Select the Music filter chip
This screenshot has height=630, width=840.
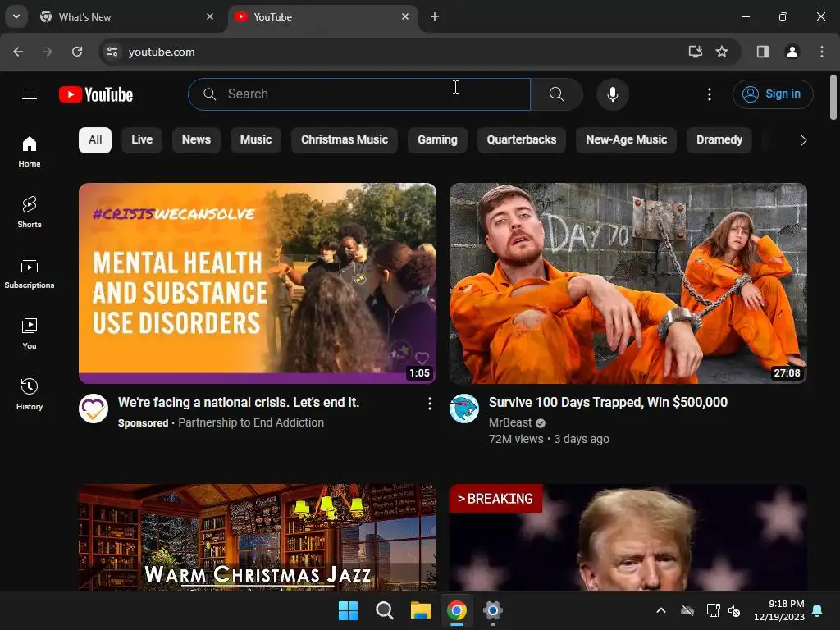coord(256,139)
